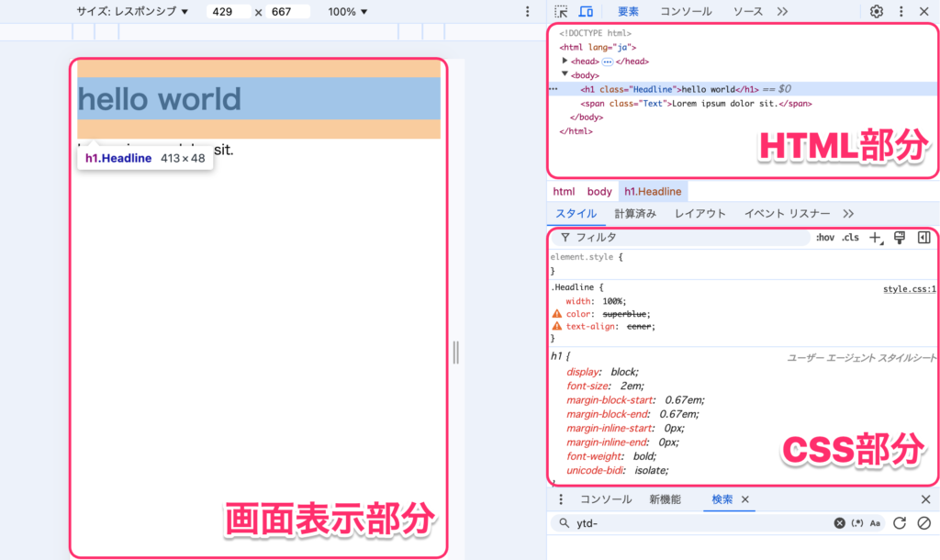Refresh the search results
Viewport: 940px width, 560px height.
pos(900,522)
